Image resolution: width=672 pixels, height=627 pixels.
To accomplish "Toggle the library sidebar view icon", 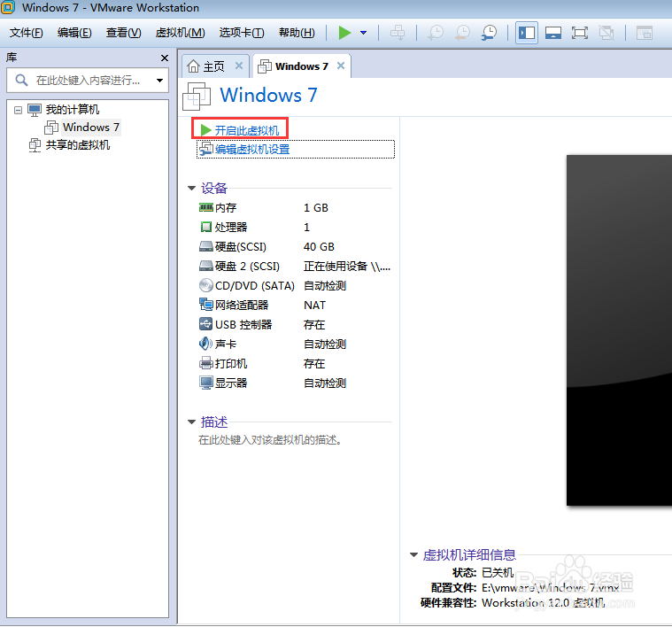I will click(526, 33).
